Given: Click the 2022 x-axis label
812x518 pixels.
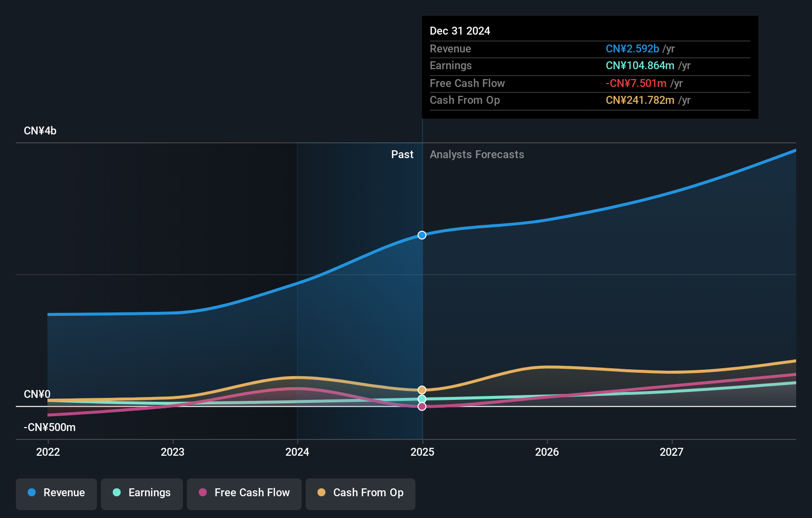Looking at the screenshot, I should coord(48,452).
